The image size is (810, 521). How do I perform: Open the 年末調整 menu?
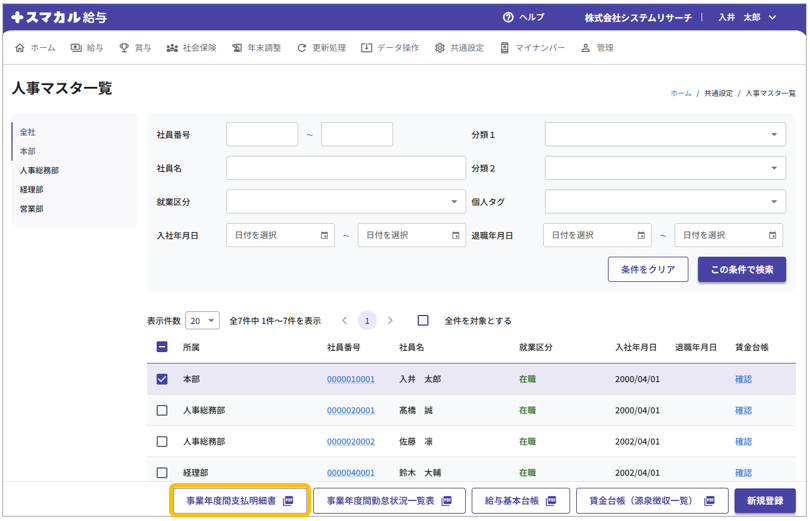click(x=256, y=48)
